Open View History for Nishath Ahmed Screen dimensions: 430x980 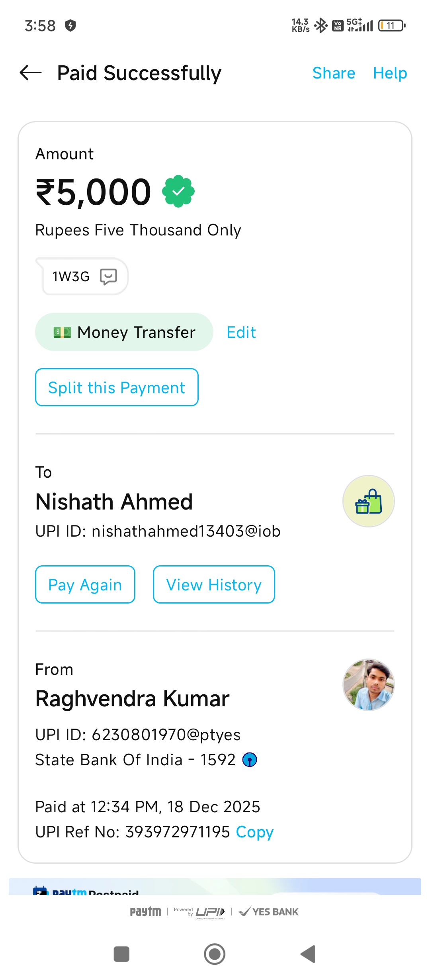point(214,585)
